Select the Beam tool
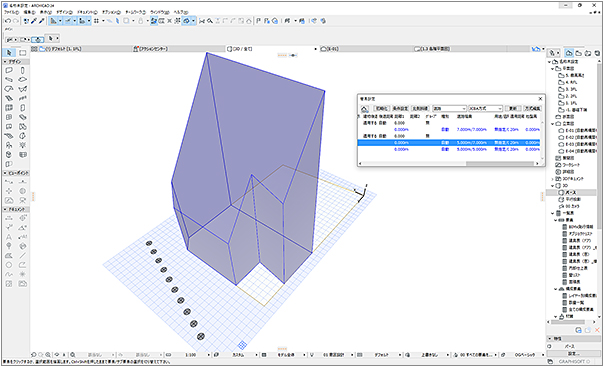This screenshot has width=605, height=368. (x=9, y=80)
